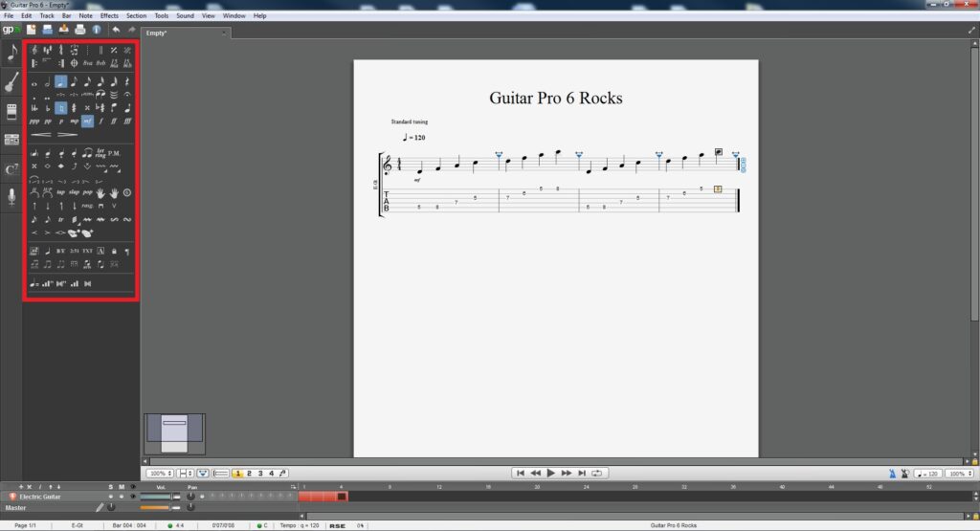
Task: Select the highlighted natural accidental
Action: [60, 108]
